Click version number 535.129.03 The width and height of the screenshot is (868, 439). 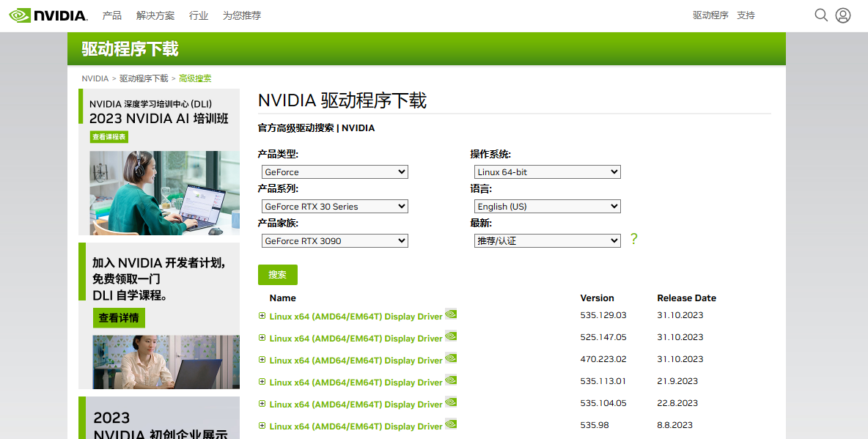coord(603,315)
